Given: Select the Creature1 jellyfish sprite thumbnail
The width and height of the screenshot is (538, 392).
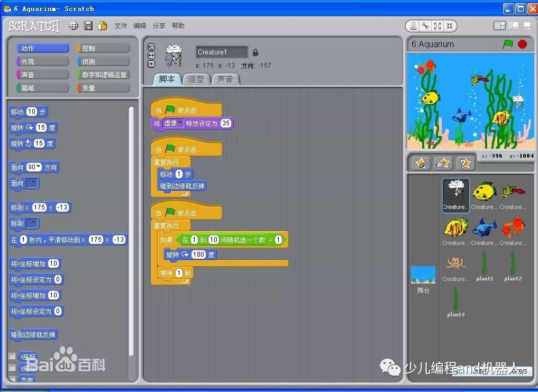Looking at the screenshot, I should pos(455,196).
